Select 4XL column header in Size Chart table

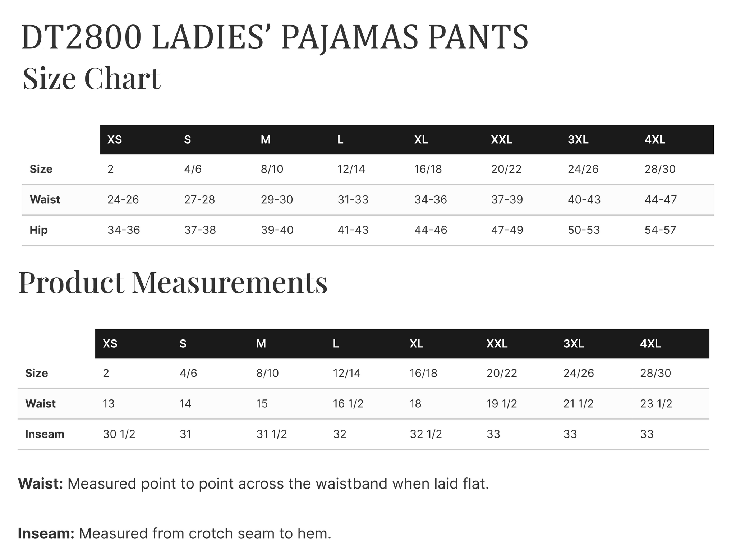[x=655, y=140]
